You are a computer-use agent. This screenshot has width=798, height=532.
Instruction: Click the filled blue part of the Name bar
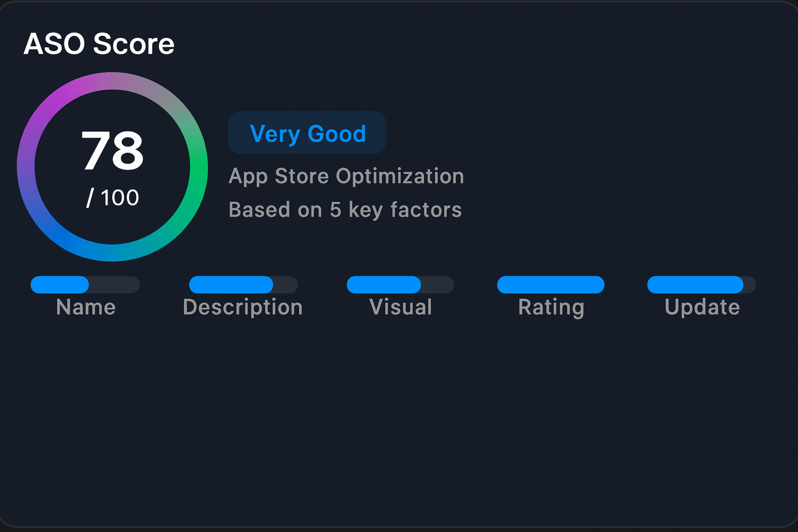pos(60,285)
